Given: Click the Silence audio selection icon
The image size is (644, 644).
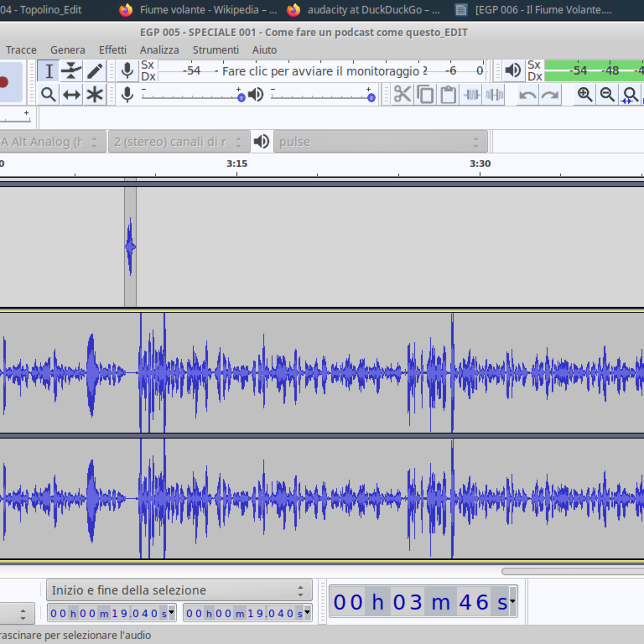Looking at the screenshot, I should pyautogui.click(x=494, y=95).
